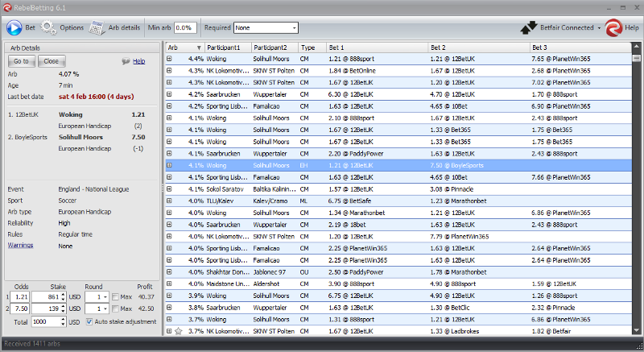
Task: Select the highlighted 7.50 @ BoyleSports row
Action: tap(398, 165)
